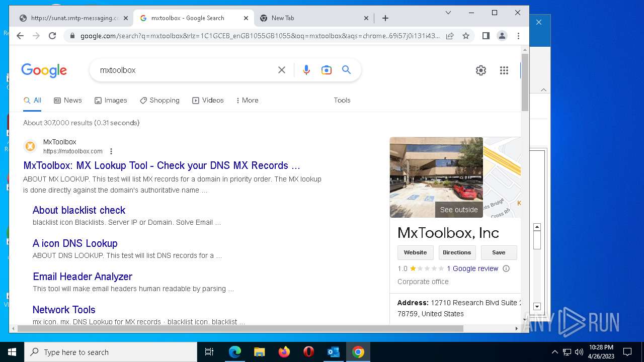
Task: View the See outside street photo
Action: [x=436, y=177]
